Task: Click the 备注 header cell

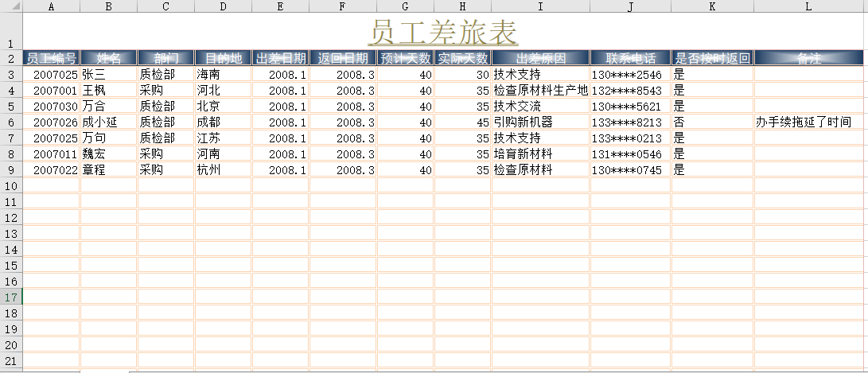Action: point(809,58)
